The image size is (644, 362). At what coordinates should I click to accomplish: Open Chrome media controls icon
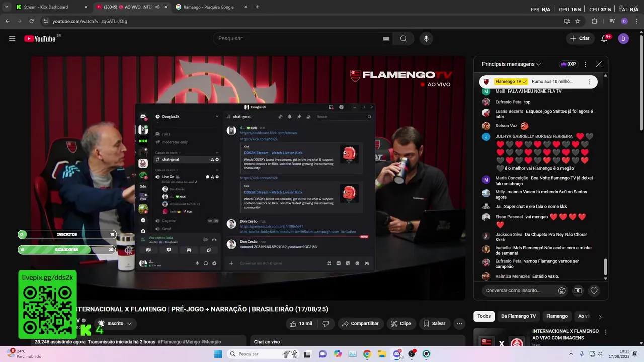pos(612,21)
